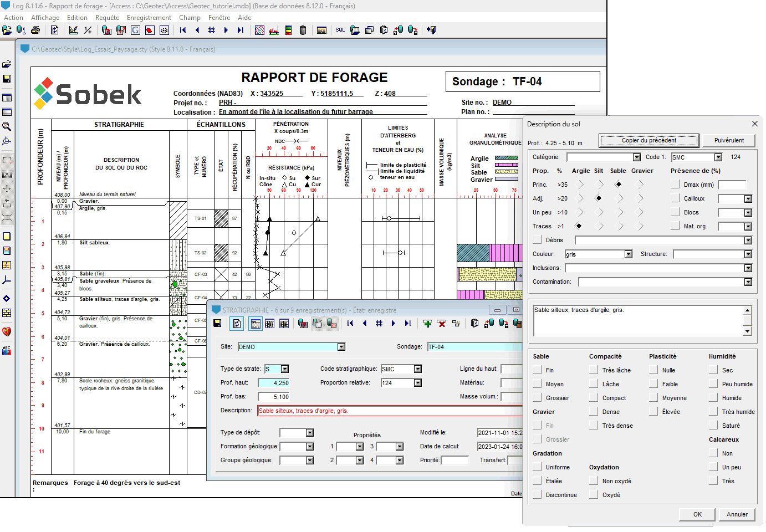Select Sable diamond in Princ. row
The height and width of the screenshot is (532, 766).
(x=619, y=185)
